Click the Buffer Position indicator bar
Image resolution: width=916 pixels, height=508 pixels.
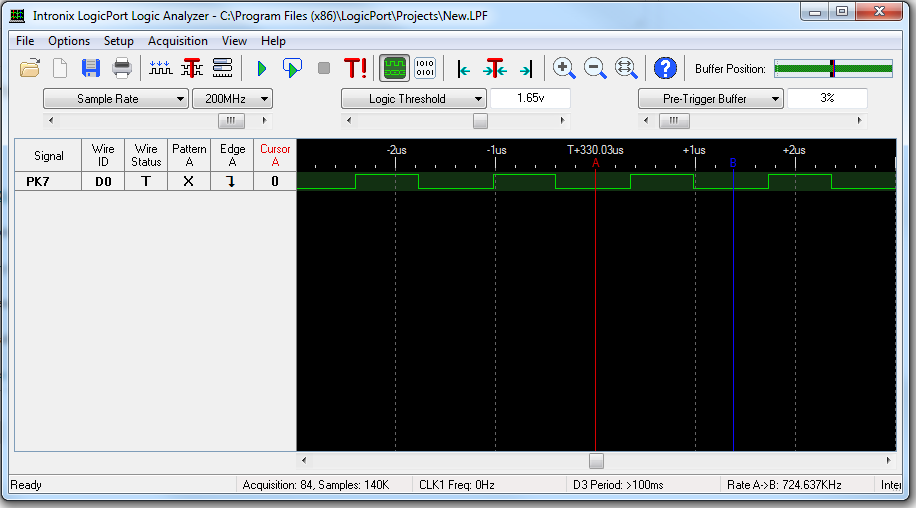coord(833,68)
